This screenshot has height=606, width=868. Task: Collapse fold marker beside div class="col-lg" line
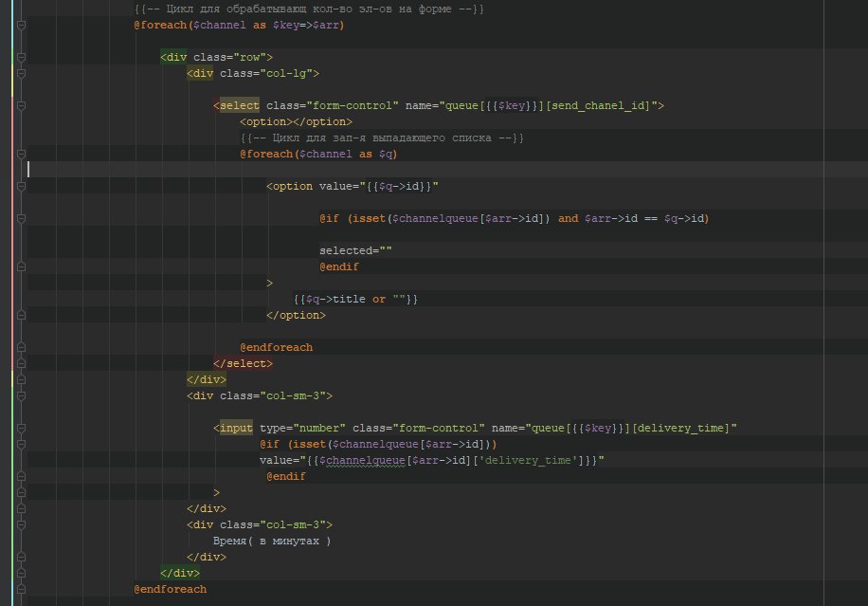[x=21, y=73]
